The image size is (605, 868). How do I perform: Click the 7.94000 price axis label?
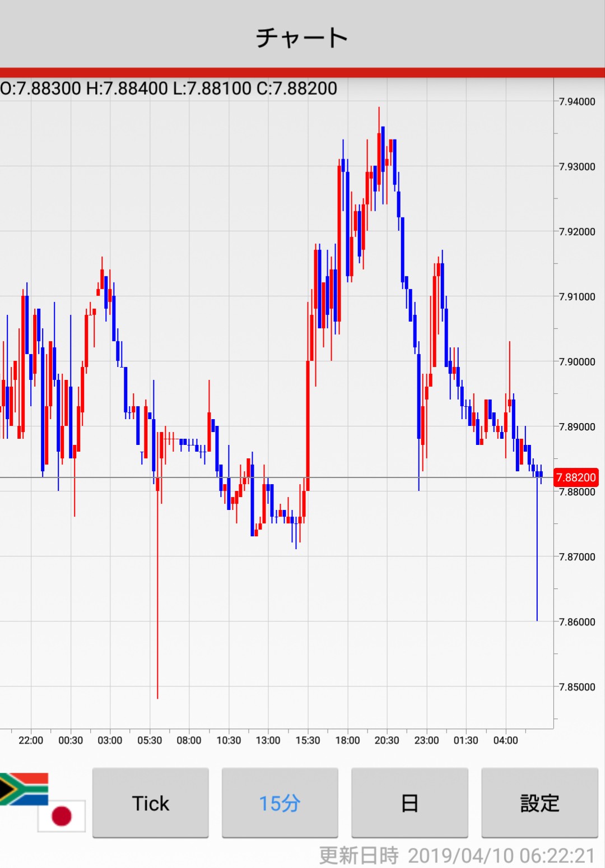click(x=576, y=101)
